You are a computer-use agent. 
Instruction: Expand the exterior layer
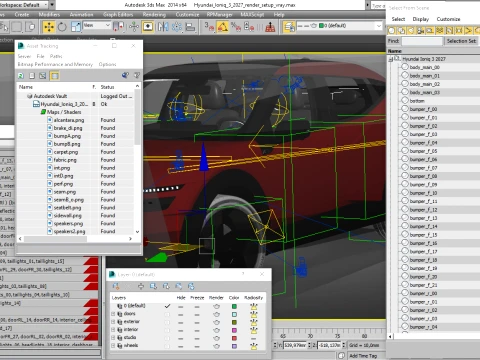[x=113, y=322]
